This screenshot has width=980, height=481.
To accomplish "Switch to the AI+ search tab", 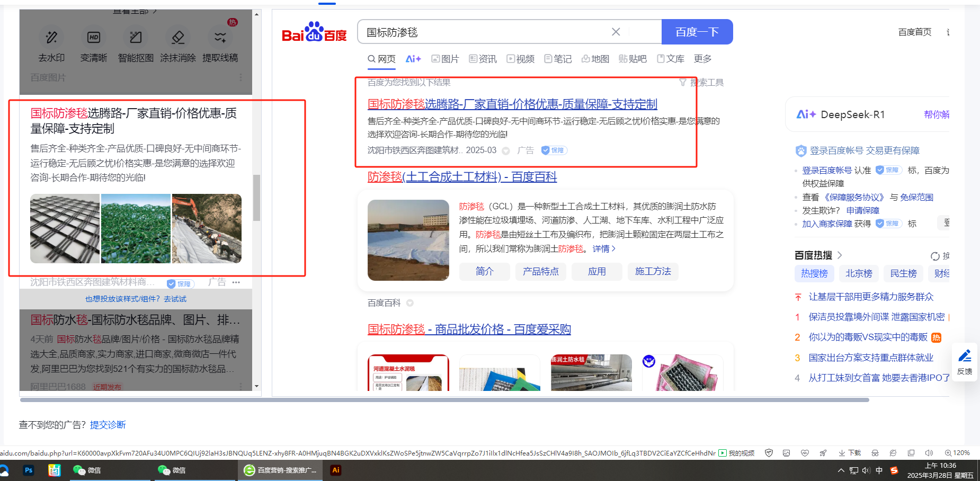I will 413,59.
